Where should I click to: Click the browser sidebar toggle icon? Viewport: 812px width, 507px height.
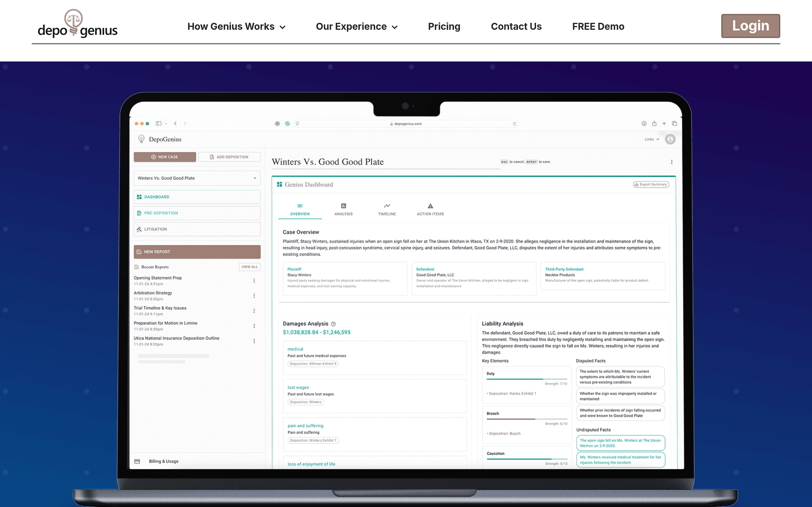pyautogui.click(x=158, y=123)
